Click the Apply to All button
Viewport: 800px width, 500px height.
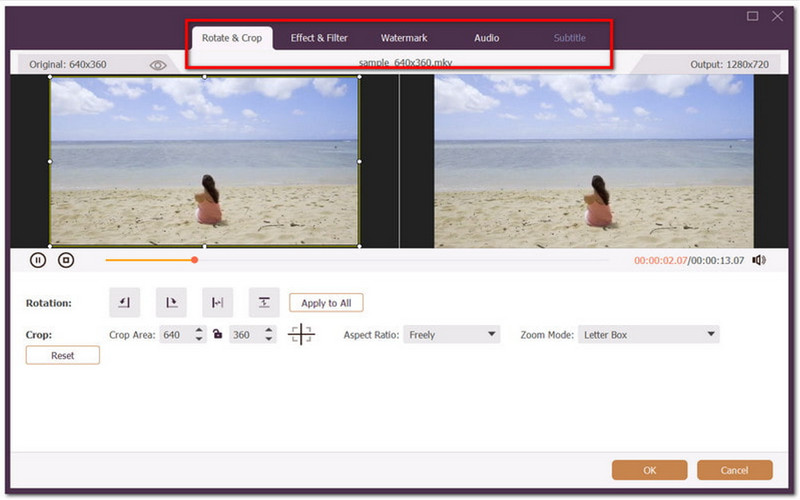coord(326,303)
